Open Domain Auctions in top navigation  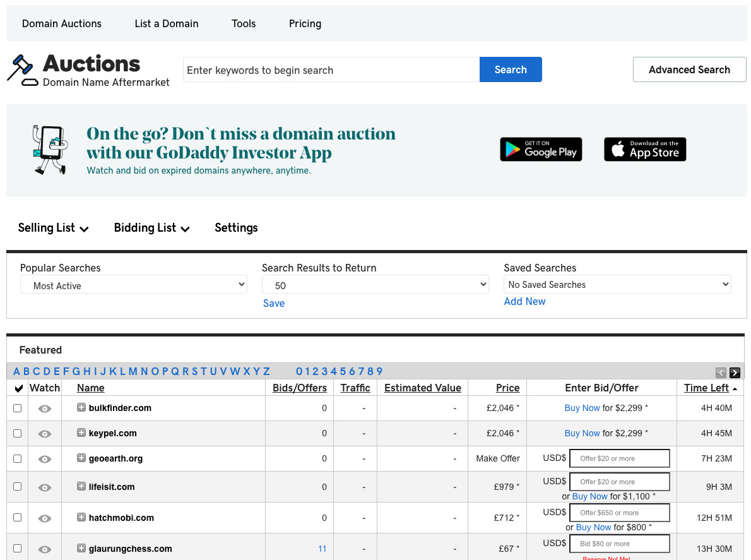point(62,23)
